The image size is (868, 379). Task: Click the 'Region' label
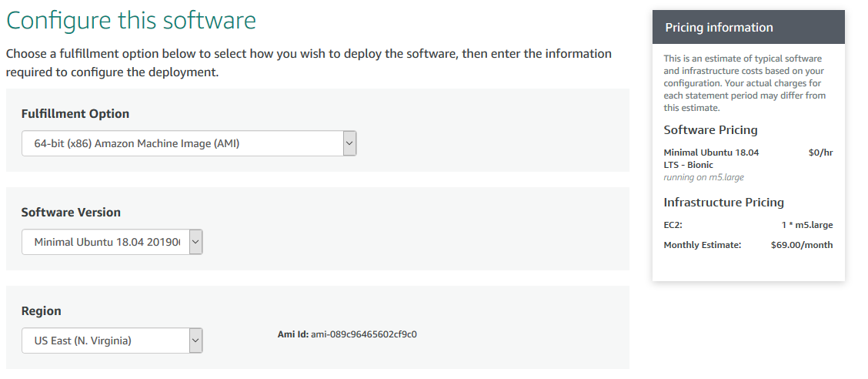click(x=41, y=311)
